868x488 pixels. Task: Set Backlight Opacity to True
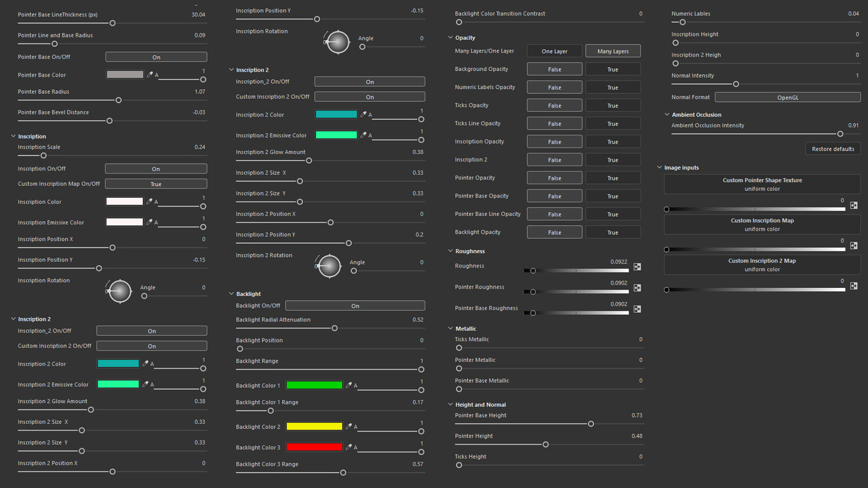tap(613, 232)
